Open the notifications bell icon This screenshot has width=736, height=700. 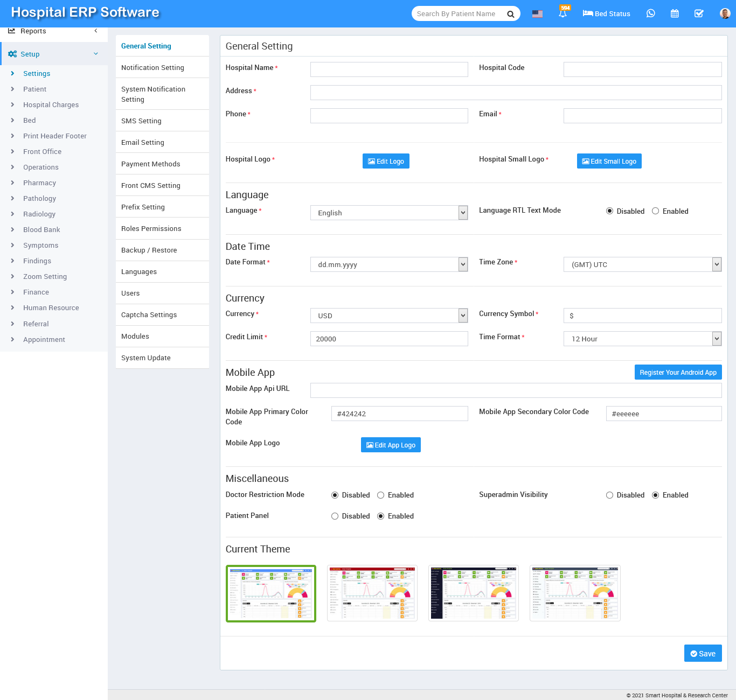pos(563,14)
